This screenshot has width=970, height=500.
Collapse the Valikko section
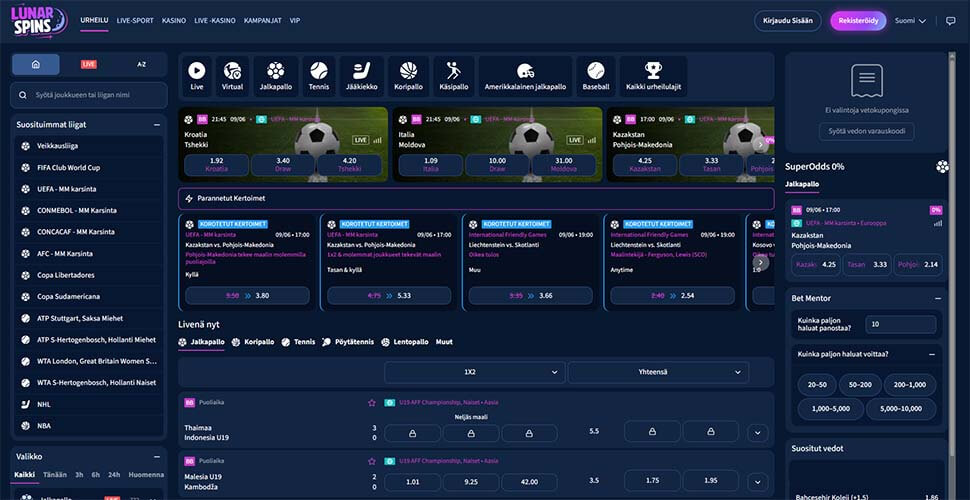point(157,457)
